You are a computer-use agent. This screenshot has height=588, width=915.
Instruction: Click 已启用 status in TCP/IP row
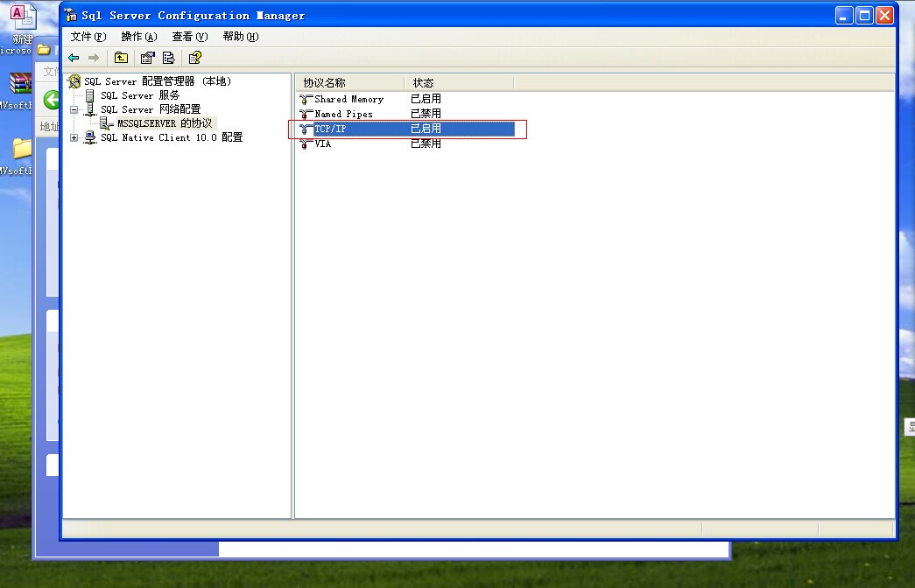click(426, 129)
